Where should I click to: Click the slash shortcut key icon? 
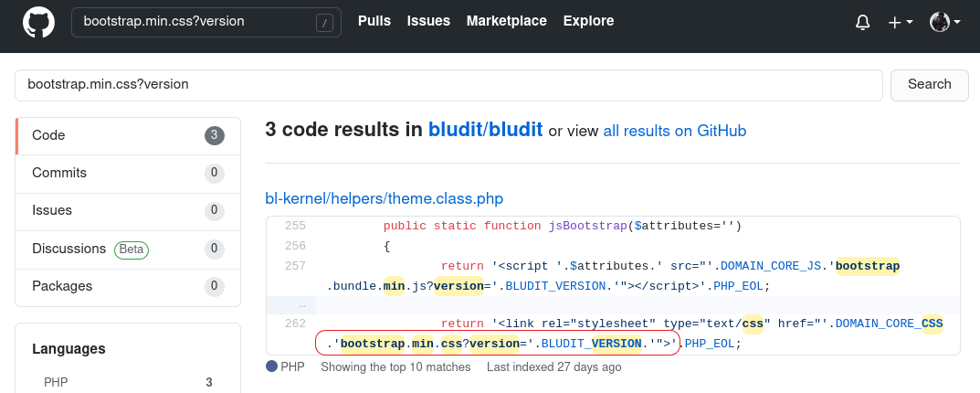(324, 23)
